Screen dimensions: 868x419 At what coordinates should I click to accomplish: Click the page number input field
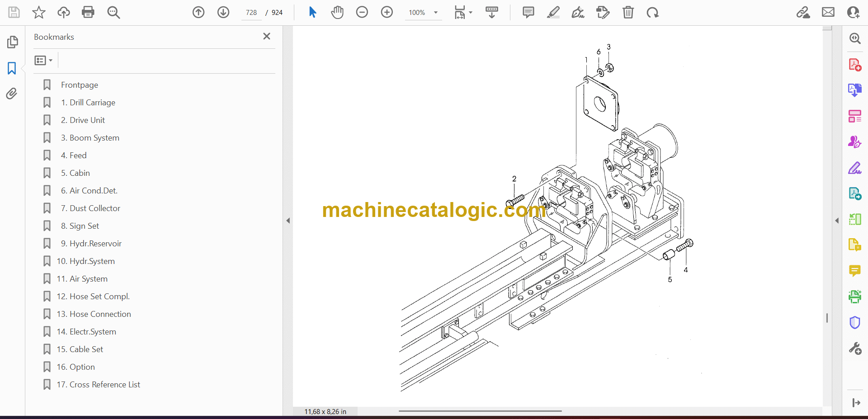click(x=251, y=13)
